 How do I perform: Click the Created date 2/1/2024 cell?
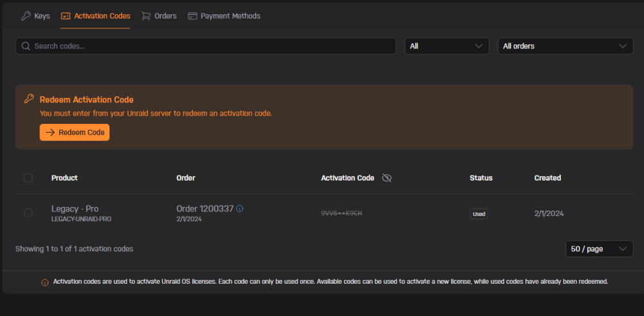point(549,213)
